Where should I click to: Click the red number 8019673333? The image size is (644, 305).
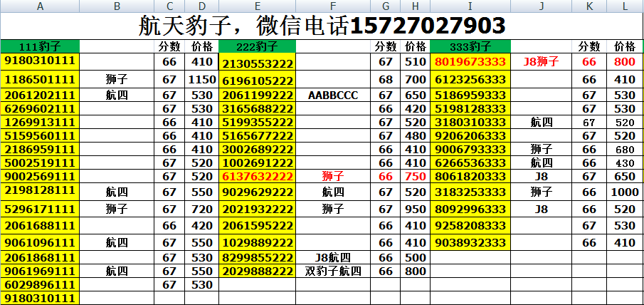click(x=470, y=62)
